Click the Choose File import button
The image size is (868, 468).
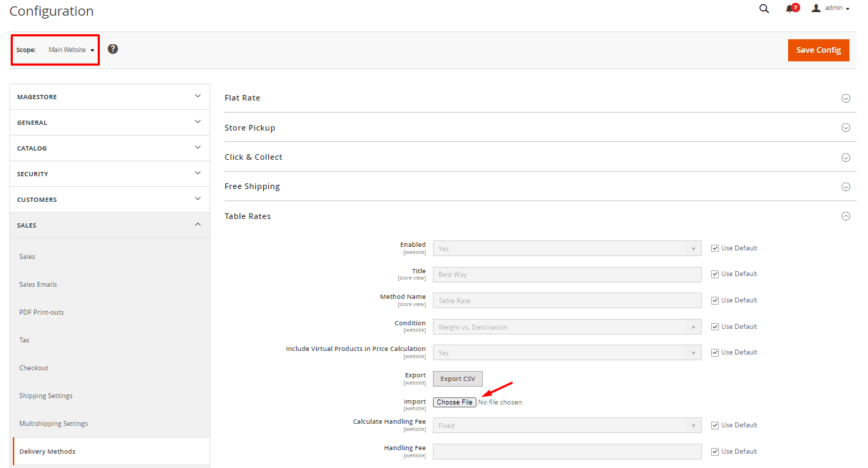pyautogui.click(x=454, y=402)
